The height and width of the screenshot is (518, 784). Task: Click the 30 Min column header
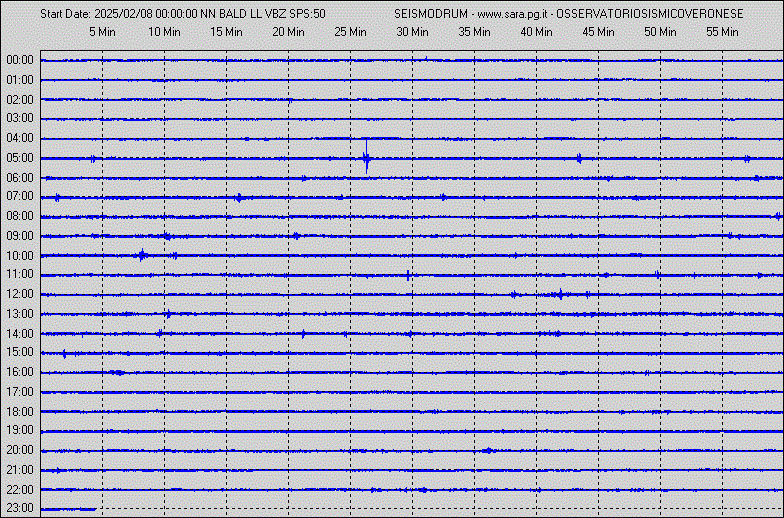412,32
